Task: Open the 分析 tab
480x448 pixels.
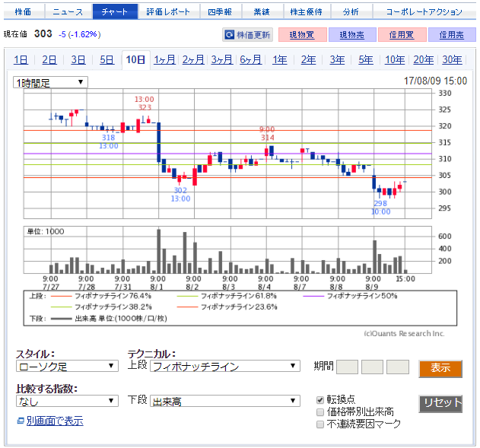Action: (x=351, y=11)
